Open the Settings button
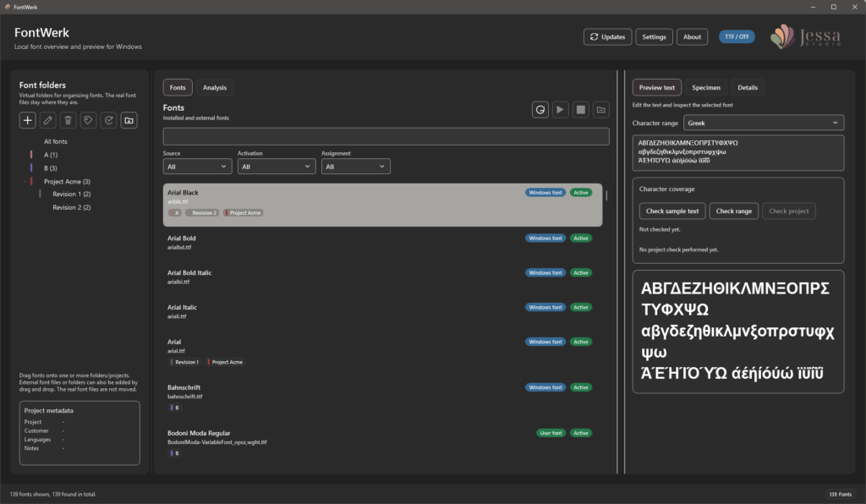This screenshot has height=504, width=866. click(654, 37)
